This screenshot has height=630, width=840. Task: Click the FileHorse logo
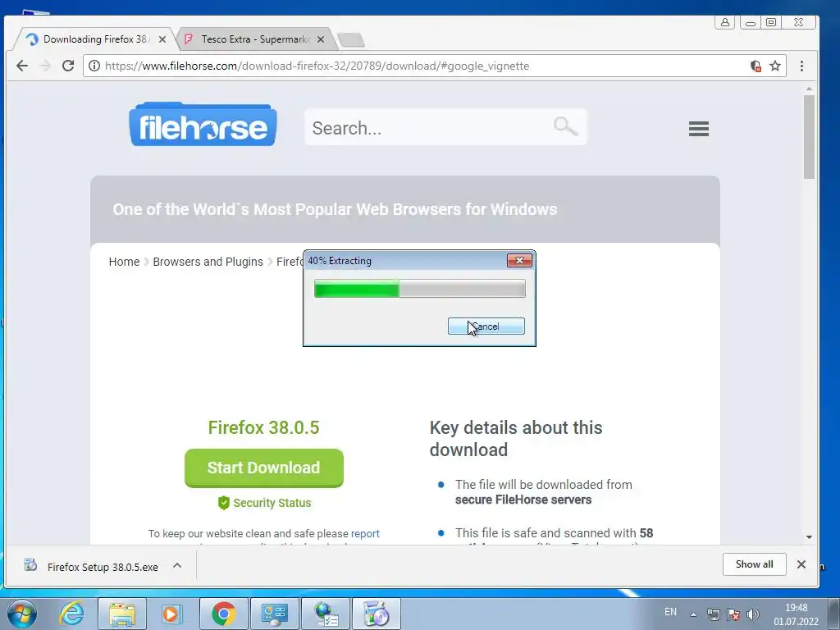[203, 125]
